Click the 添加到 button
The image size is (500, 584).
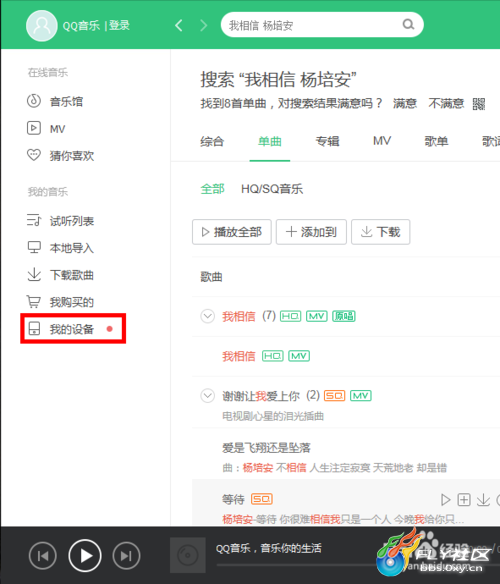[x=311, y=232]
